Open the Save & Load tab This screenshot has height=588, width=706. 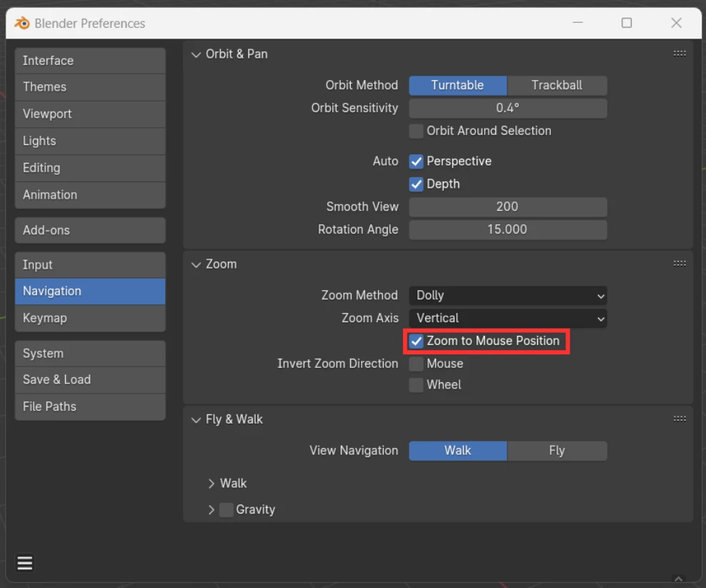point(90,380)
